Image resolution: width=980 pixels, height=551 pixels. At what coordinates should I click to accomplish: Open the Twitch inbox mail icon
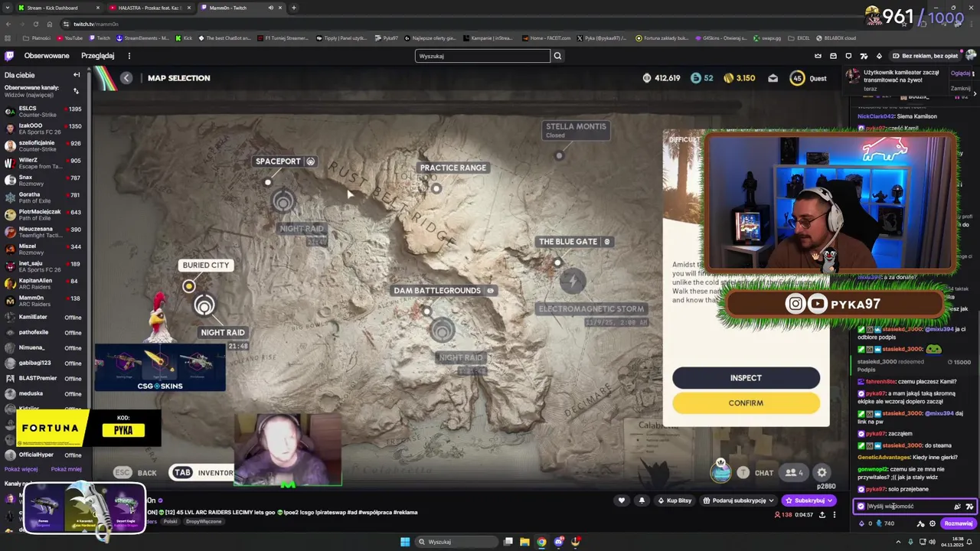[x=833, y=56]
